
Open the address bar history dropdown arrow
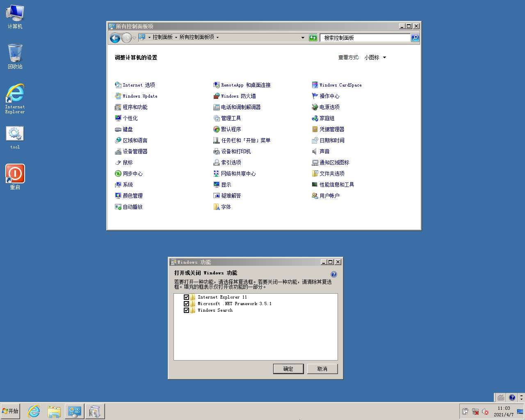[x=303, y=38]
